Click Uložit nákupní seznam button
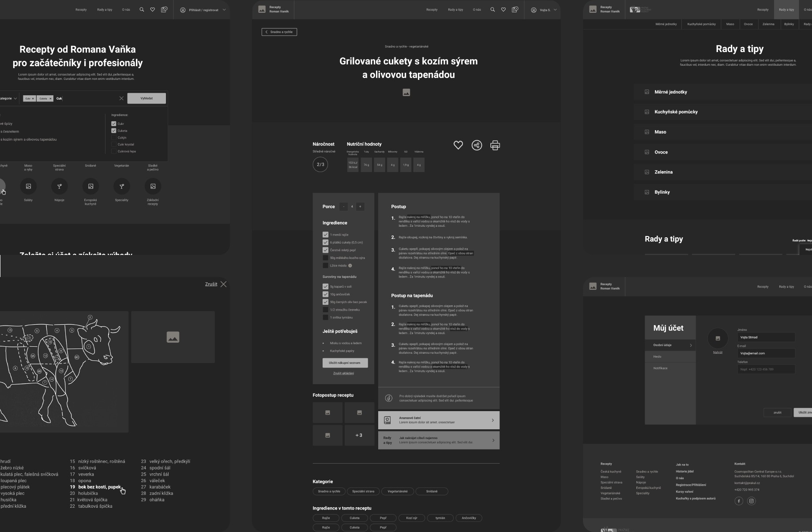812x532 pixels. point(344,363)
